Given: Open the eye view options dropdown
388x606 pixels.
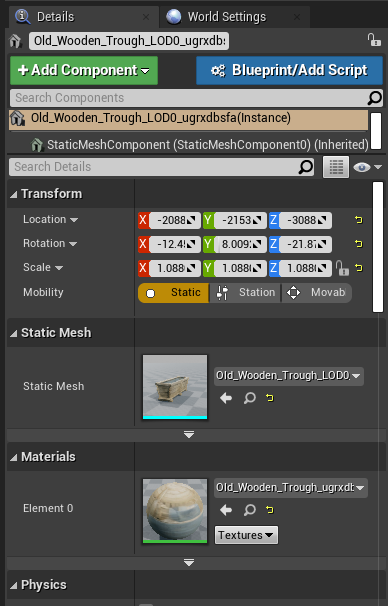Looking at the screenshot, I should tap(367, 167).
